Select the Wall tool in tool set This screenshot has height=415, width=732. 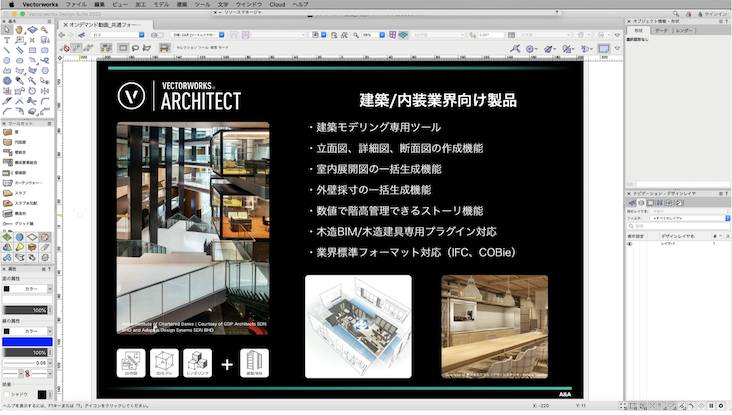tap(7, 132)
